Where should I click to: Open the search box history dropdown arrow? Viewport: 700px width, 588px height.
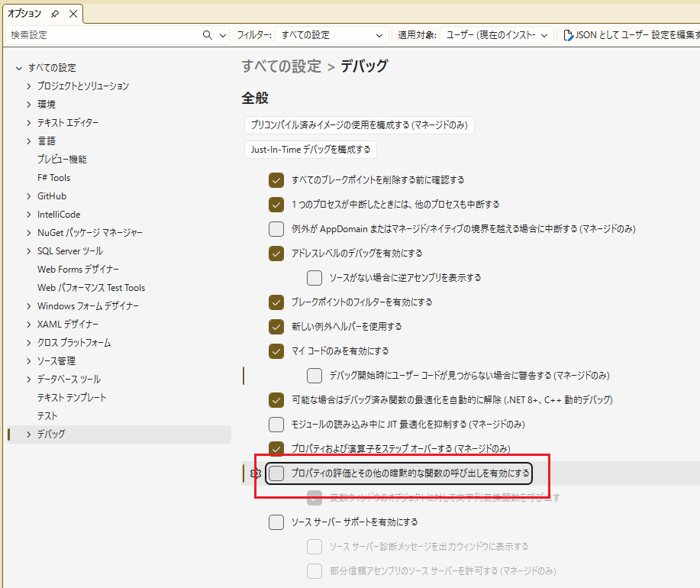click(x=223, y=35)
